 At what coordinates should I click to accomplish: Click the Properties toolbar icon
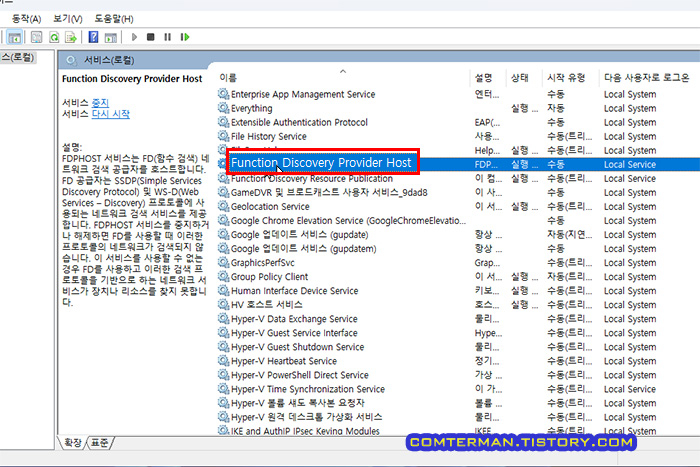click(37, 37)
